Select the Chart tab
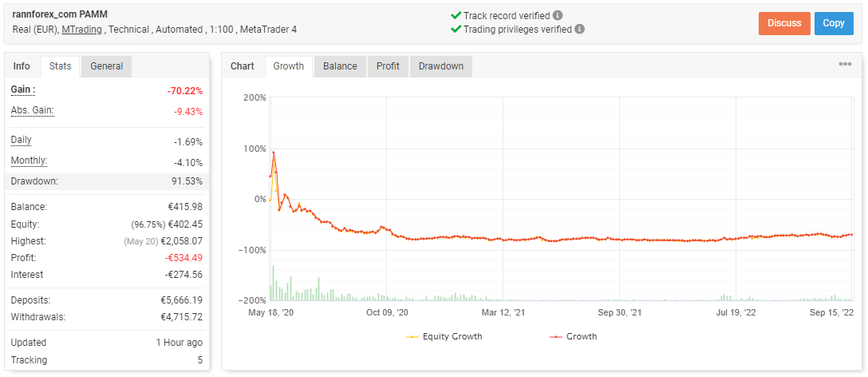 click(x=243, y=66)
